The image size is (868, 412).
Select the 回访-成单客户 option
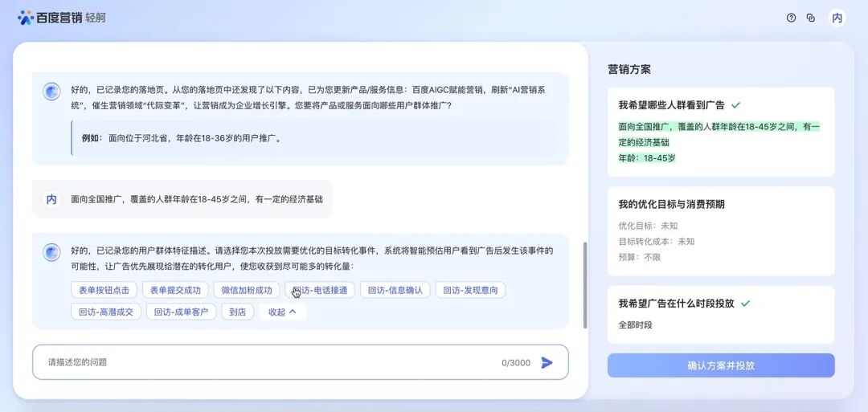pyautogui.click(x=181, y=312)
